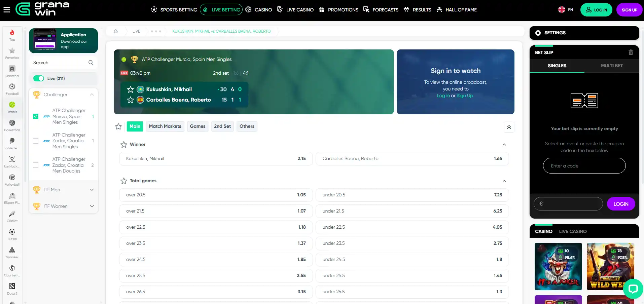Uncheck ATP Challenger Murcia Men Singles

pyautogui.click(x=36, y=116)
